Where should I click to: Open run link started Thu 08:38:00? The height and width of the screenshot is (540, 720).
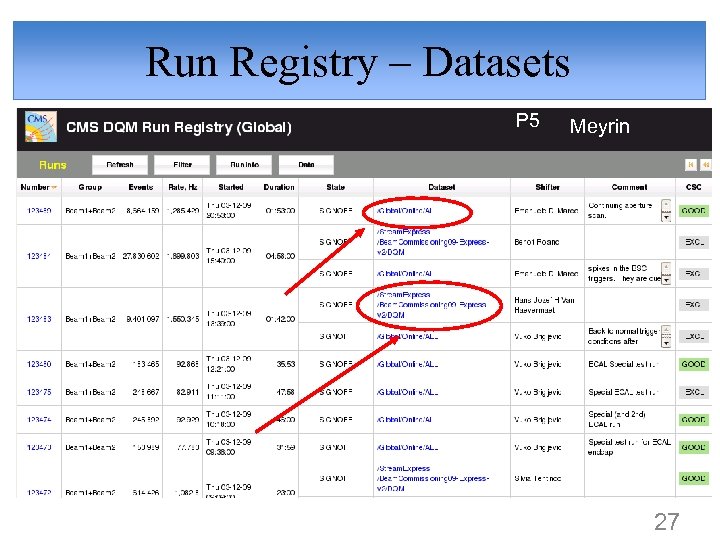[x=39, y=447]
